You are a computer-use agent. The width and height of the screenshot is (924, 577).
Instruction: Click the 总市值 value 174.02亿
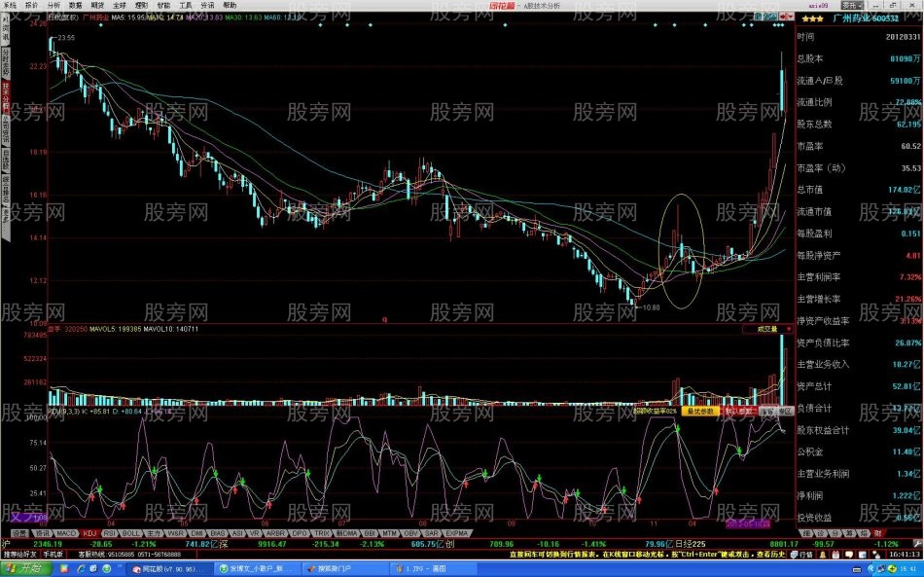905,190
